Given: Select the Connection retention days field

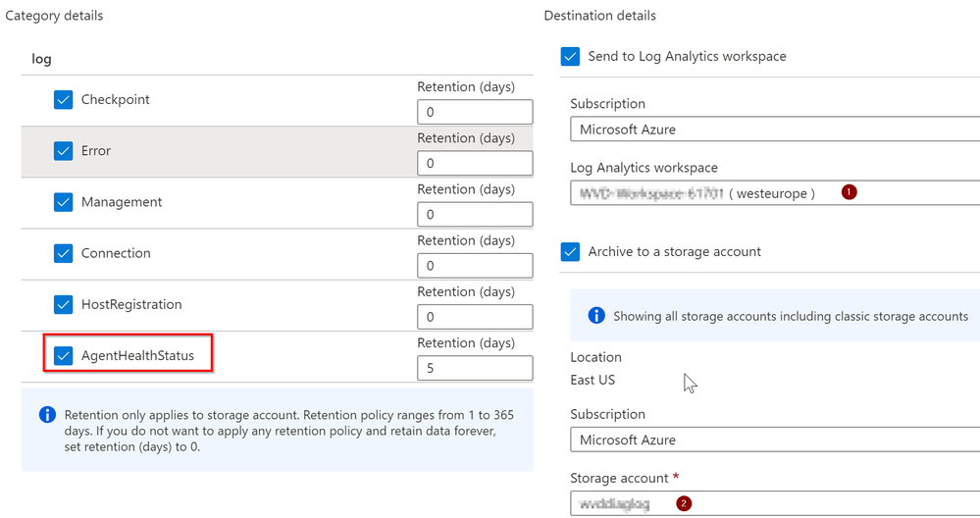Looking at the screenshot, I should (475, 265).
